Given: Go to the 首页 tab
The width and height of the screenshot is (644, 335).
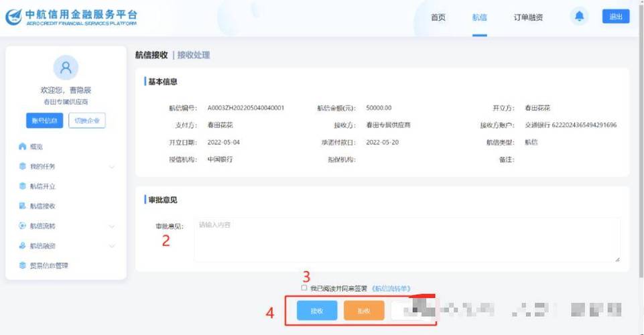Looking at the screenshot, I should pyautogui.click(x=438, y=17).
